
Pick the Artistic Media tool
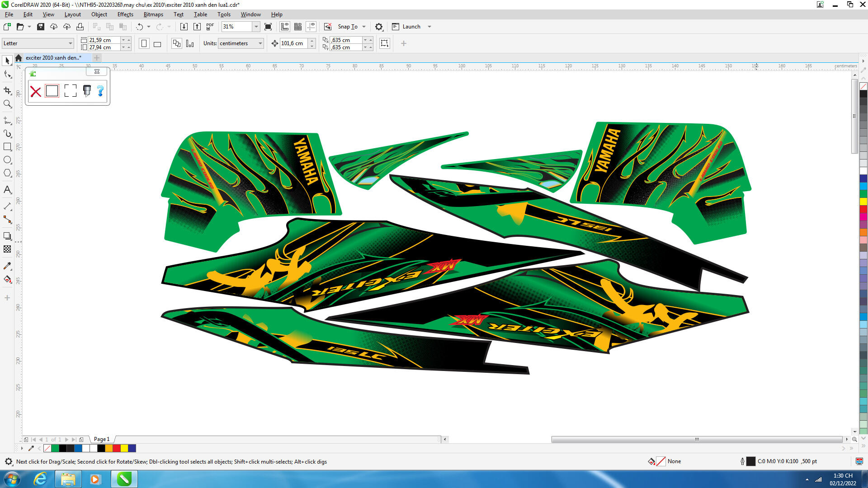[7, 134]
